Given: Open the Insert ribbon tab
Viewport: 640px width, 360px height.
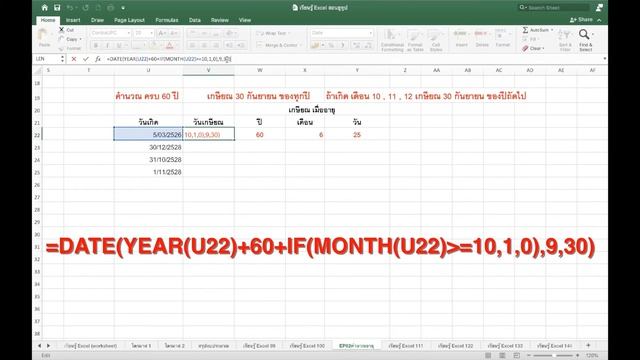Looking at the screenshot, I should point(73,20).
